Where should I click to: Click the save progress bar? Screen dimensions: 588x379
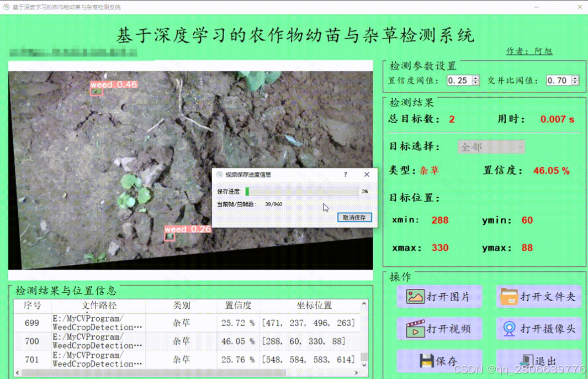pos(302,191)
